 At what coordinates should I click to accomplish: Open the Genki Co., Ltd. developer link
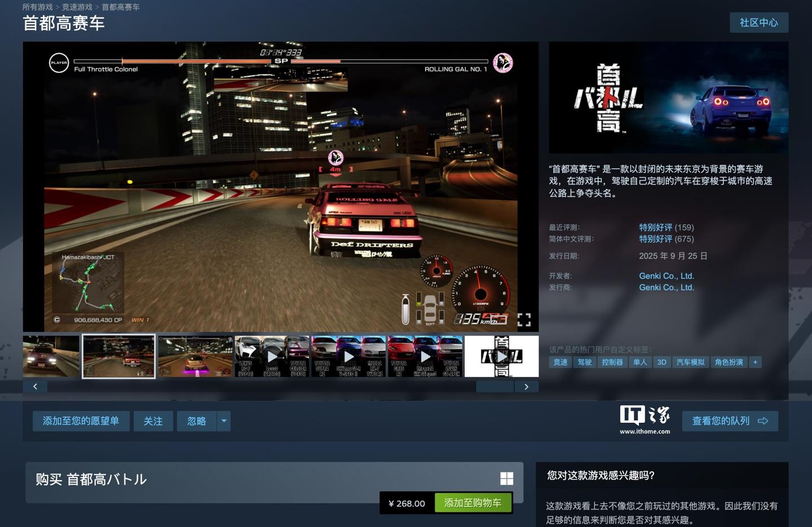(666, 276)
